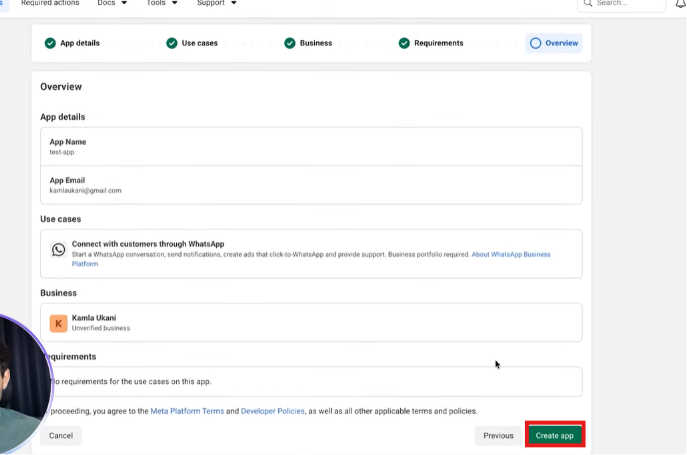
Task: Click Connect with customers through WhatsApp title
Action: click(148, 244)
